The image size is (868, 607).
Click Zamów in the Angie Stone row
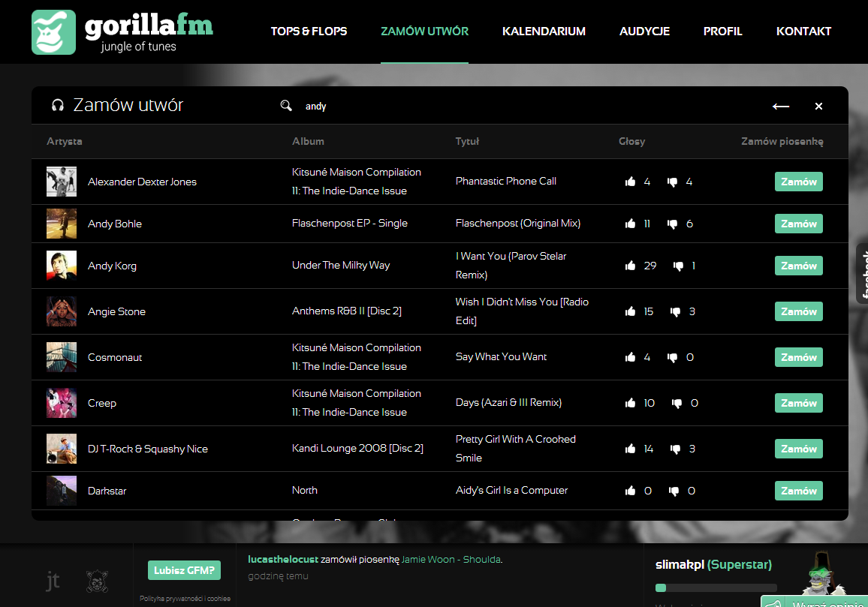tap(799, 311)
